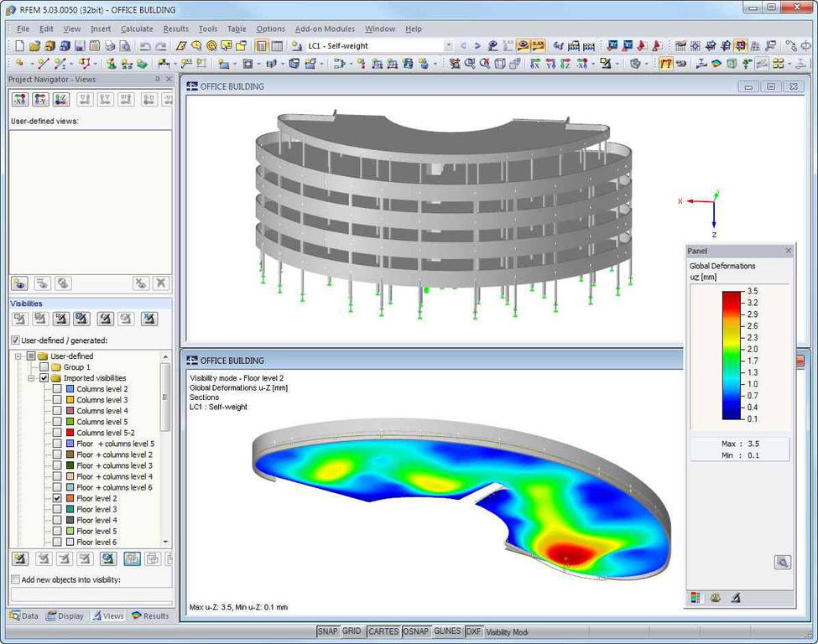The width and height of the screenshot is (818, 644).
Task: Collapse the User-defined tree folder
Action: (x=18, y=356)
